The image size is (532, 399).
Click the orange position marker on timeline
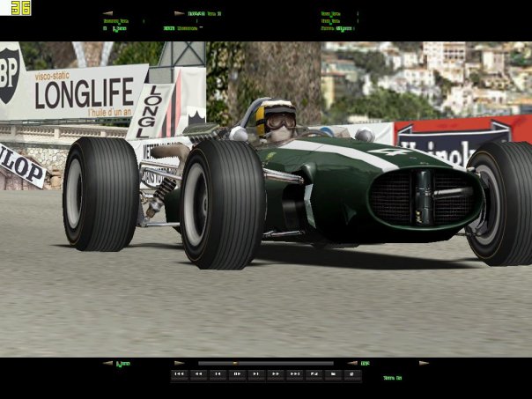234,363
